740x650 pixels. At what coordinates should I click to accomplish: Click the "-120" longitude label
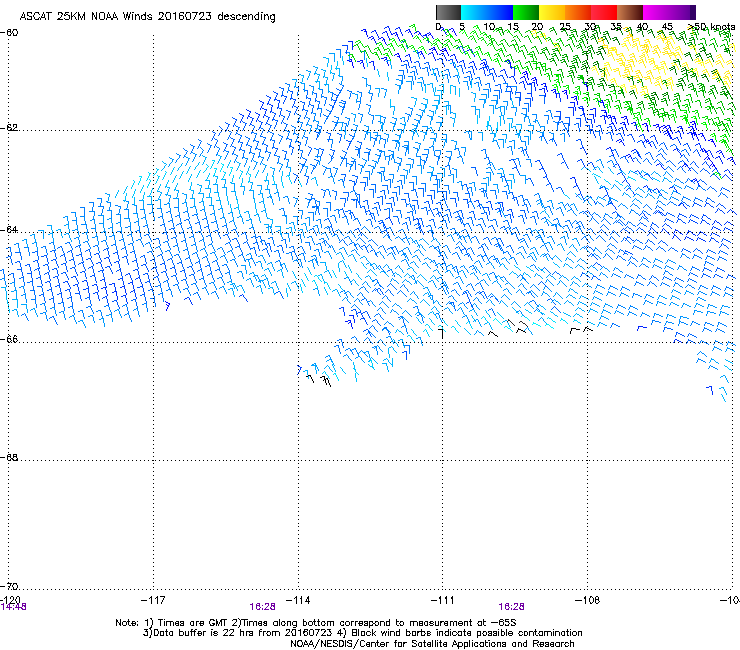10,600
